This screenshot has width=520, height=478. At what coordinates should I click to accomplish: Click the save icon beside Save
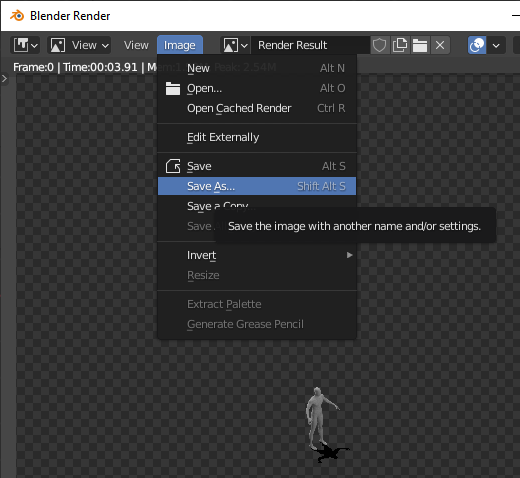click(x=173, y=166)
